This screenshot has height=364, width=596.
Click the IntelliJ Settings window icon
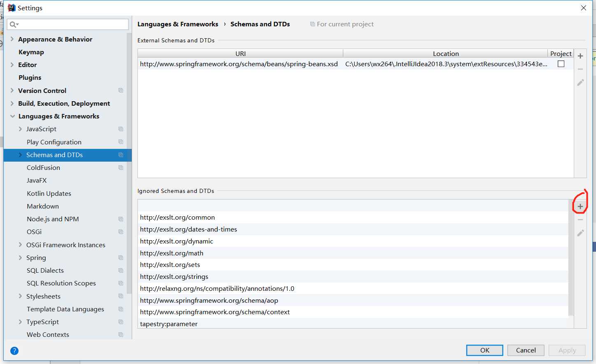click(12, 8)
